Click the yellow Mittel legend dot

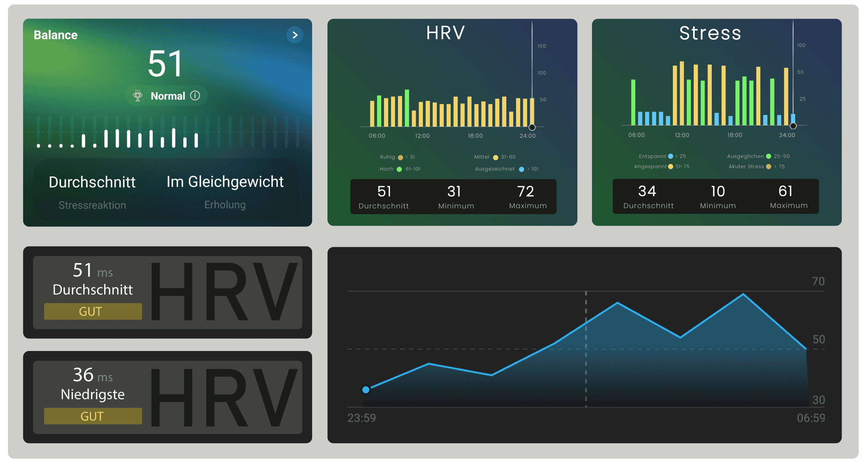tap(496, 158)
